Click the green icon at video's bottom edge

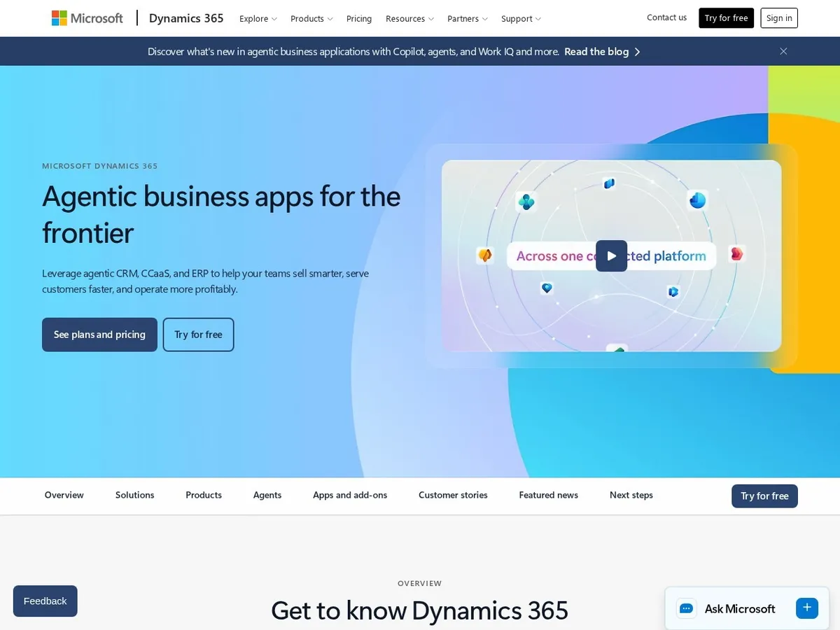click(617, 348)
